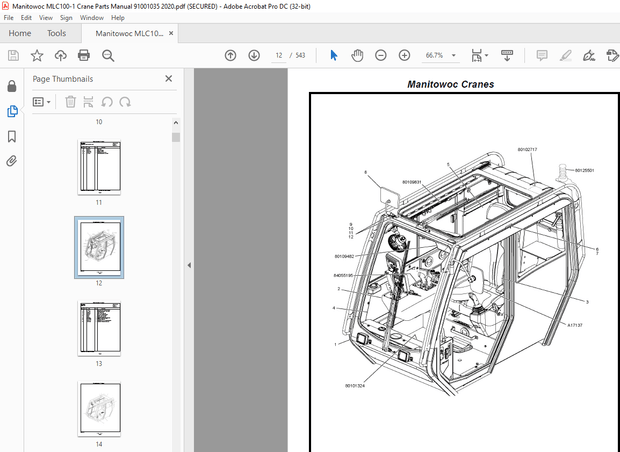Click the page number field
Image resolution: width=620 pixels, height=452 pixels.
279,55
